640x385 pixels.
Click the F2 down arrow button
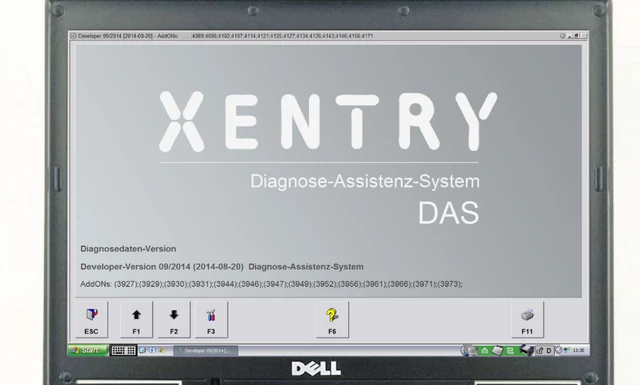tap(174, 319)
